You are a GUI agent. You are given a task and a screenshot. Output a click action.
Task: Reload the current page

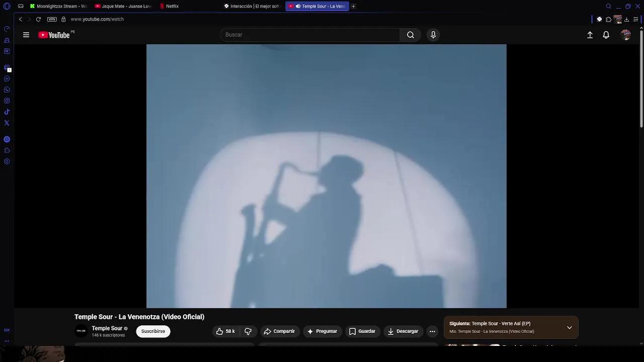tap(38, 19)
